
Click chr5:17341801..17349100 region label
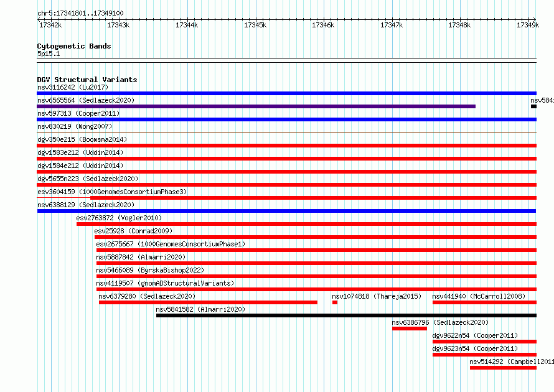pyautogui.click(x=80, y=13)
